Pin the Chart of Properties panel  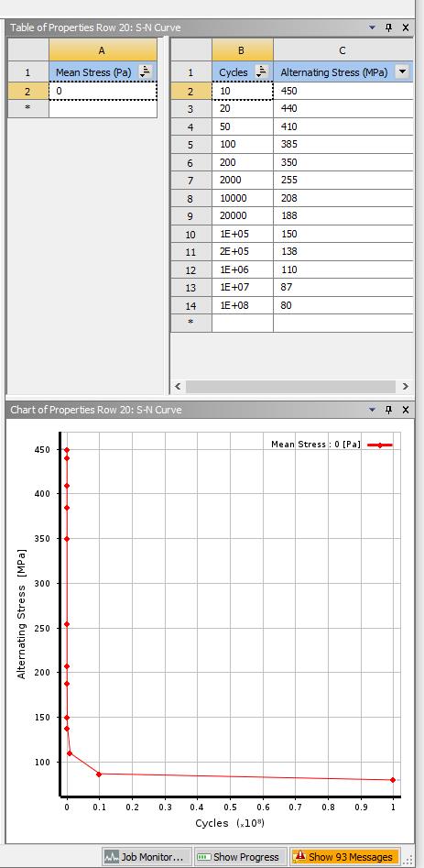click(x=388, y=410)
